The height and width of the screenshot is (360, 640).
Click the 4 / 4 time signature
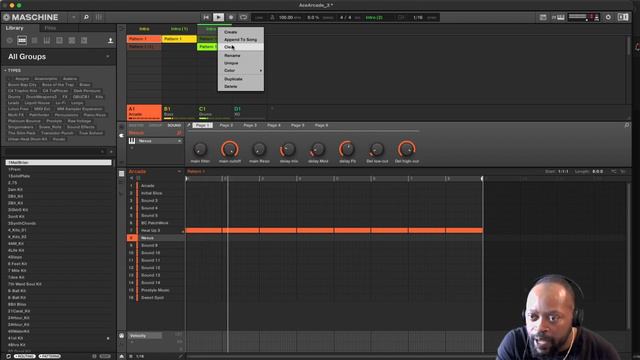point(345,18)
